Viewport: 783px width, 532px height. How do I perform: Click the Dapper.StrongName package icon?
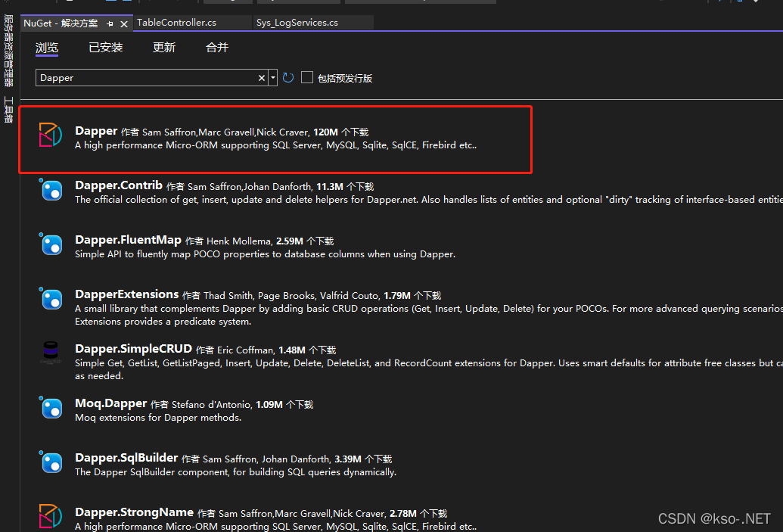point(51,516)
